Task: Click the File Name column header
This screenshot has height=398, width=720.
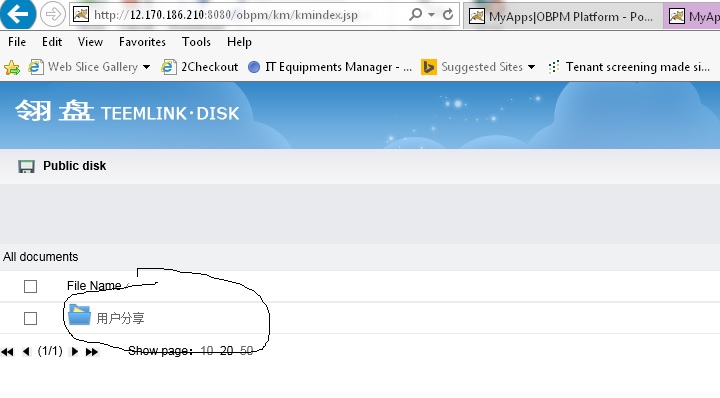Action: [x=94, y=286]
